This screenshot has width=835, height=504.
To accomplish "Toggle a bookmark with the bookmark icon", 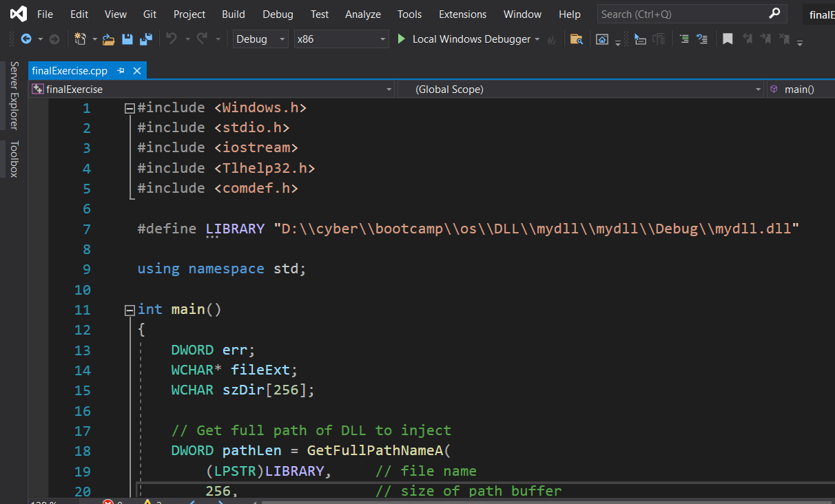I will click(x=728, y=39).
